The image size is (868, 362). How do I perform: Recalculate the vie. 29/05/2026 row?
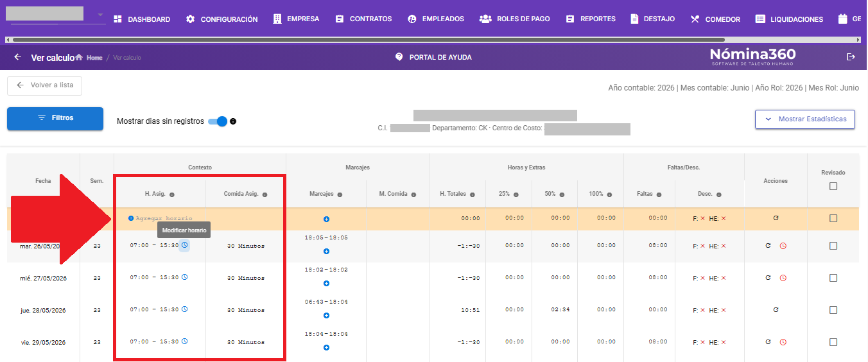[x=768, y=342]
